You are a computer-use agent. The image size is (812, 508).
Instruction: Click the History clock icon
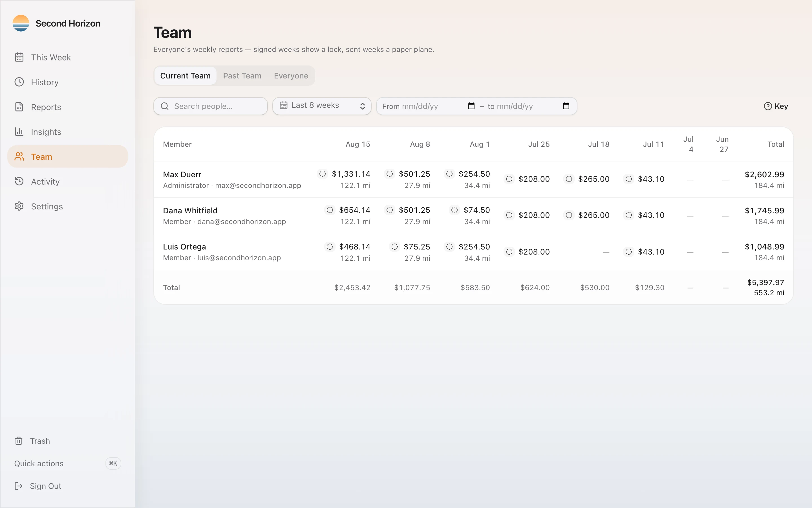(19, 82)
